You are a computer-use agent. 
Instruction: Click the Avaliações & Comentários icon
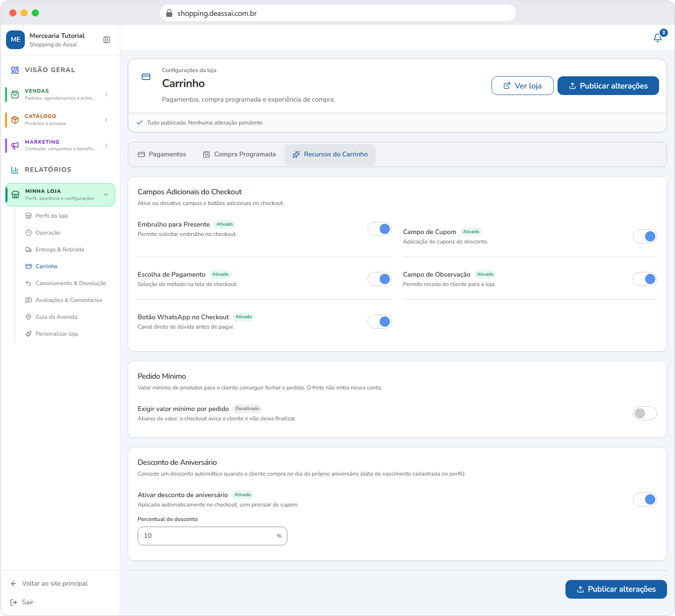[29, 300]
